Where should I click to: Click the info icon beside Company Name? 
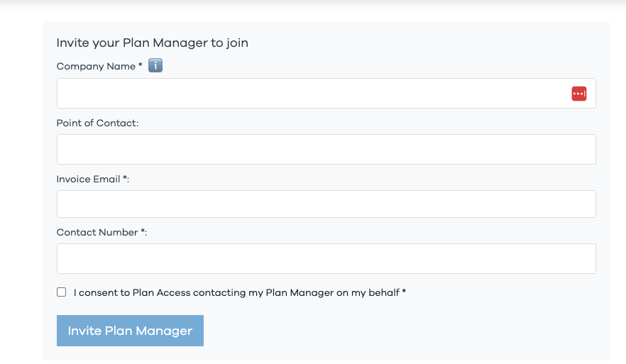pos(155,66)
